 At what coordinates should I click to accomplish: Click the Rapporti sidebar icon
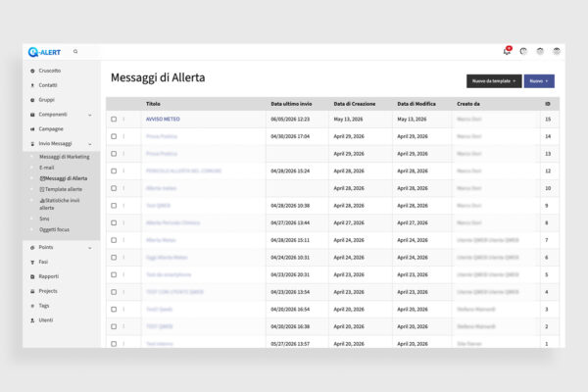[32, 276]
